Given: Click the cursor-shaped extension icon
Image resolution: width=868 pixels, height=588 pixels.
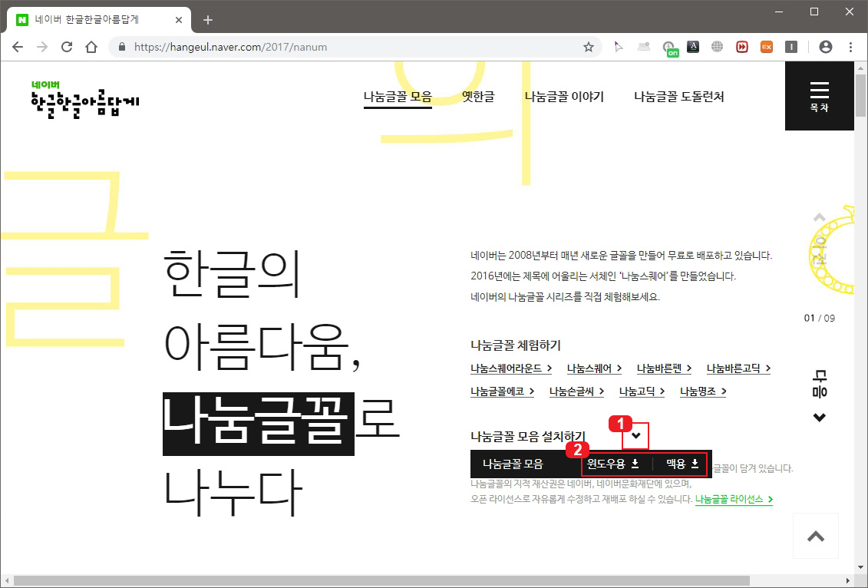Looking at the screenshot, I should point(619,47).
